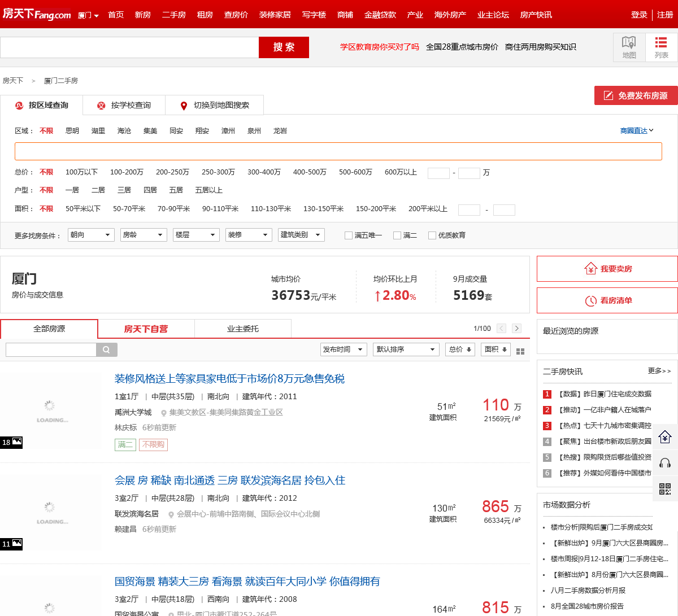Open news 昨日厦门住宅成交数据
Screen dimensions: 678x616
click(605, 394)
